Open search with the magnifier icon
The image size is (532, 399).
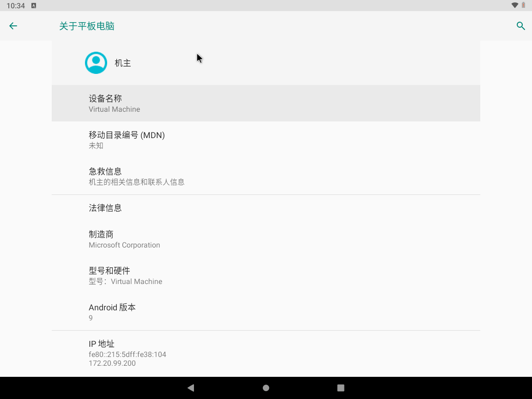[521, 26]
